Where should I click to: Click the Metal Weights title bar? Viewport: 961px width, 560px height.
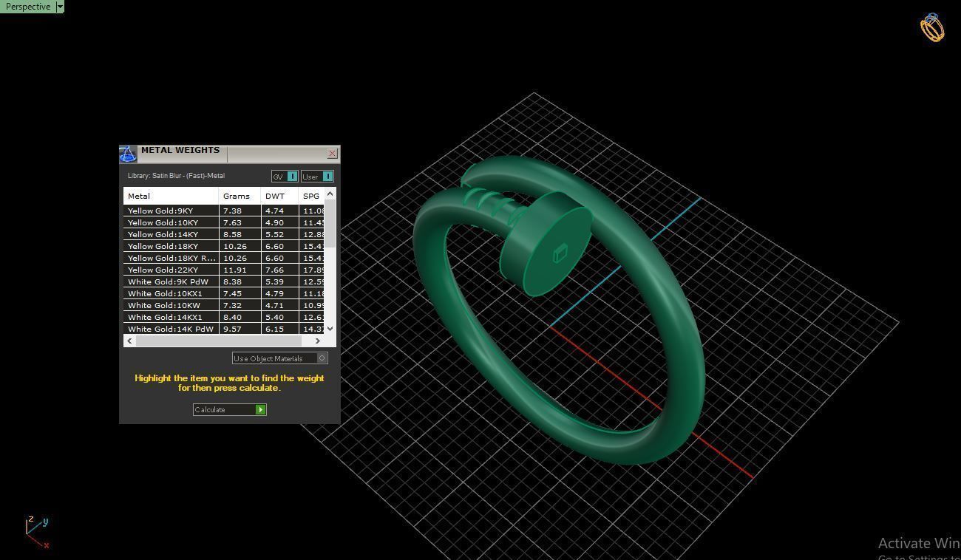point(231,153)
